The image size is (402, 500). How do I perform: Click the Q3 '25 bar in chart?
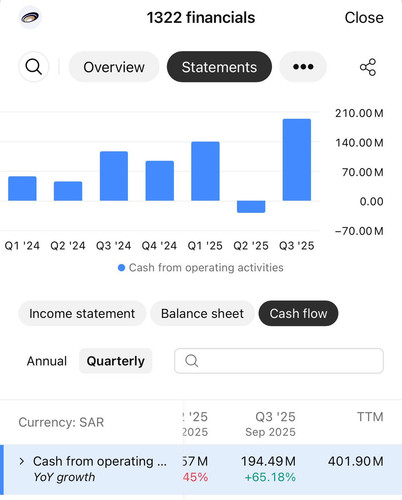pyautogui.click(x=297, y=160)
